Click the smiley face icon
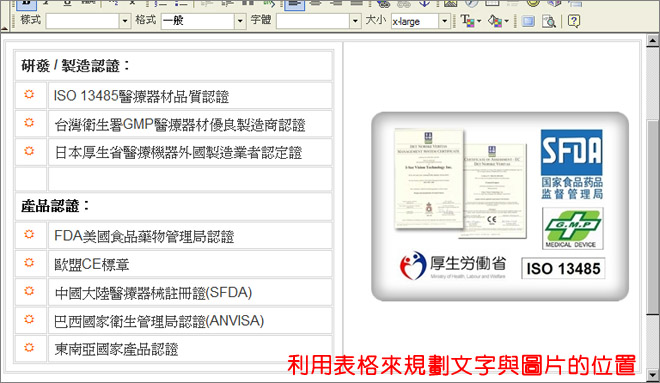Viewport: 660px width, 383px height. click(533, 3)
